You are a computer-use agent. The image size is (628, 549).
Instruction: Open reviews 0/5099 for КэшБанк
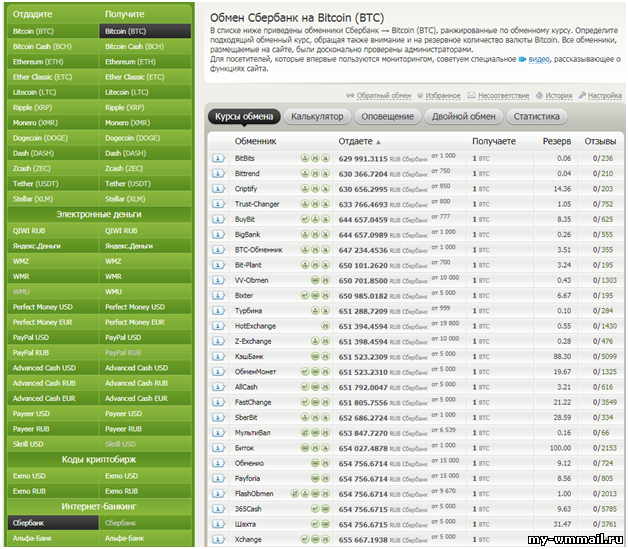(x=604, y=356)
